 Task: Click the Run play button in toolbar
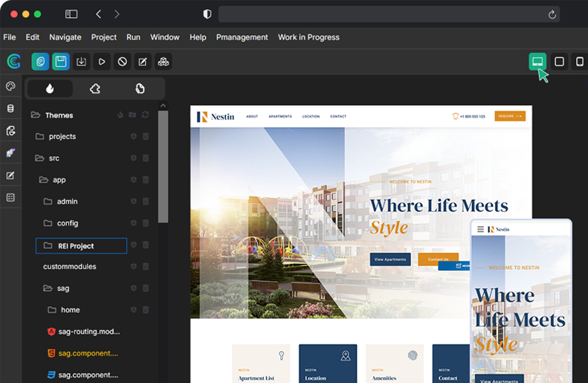click(x=102, y=62)
